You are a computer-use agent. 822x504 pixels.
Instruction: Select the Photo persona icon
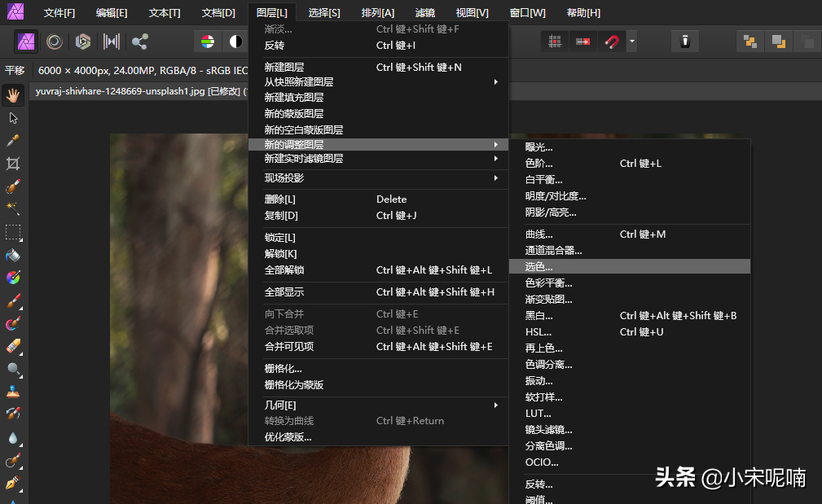(x=26, y=42)
